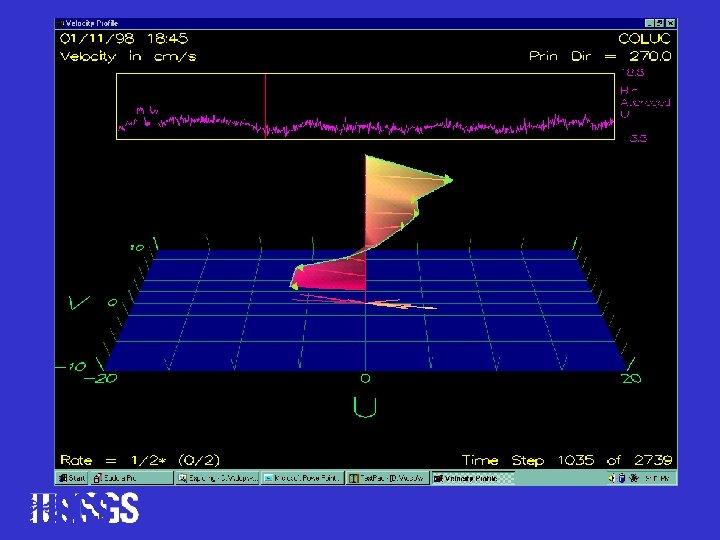This screenshot has height=540, width=720.
Task: Click the USGS logo on the slide
Action: pyautogui.click(x=84, y=508)
